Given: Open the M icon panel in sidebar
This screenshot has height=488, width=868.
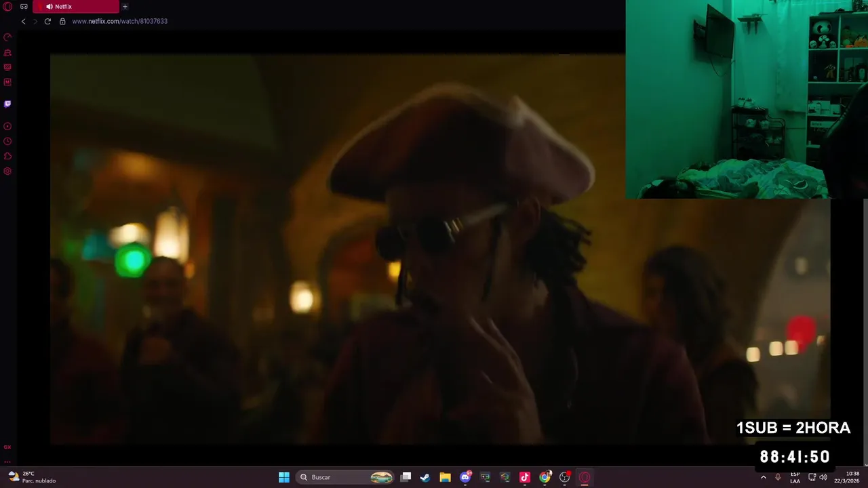Looking at the screenshot, I should [7, 82].
